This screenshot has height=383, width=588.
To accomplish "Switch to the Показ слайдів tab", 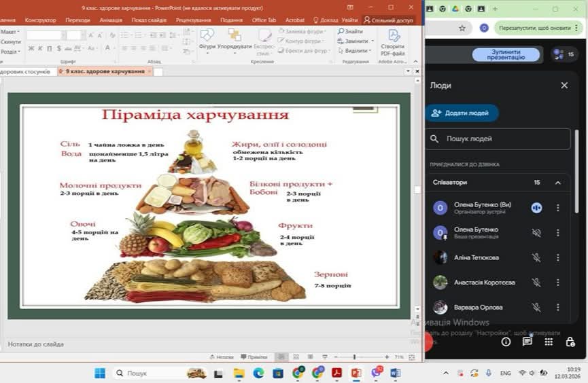I will click(149, 20).
